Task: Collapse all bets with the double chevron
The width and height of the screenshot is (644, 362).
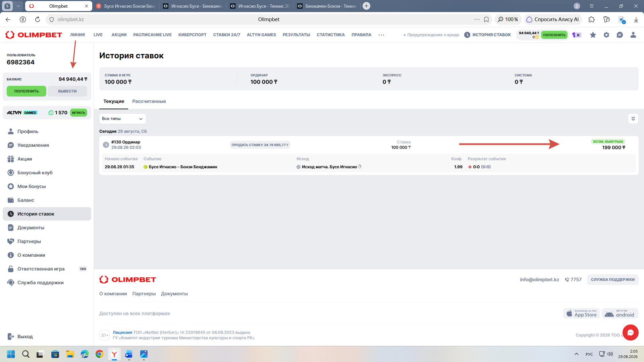Action: pos(633,119)
